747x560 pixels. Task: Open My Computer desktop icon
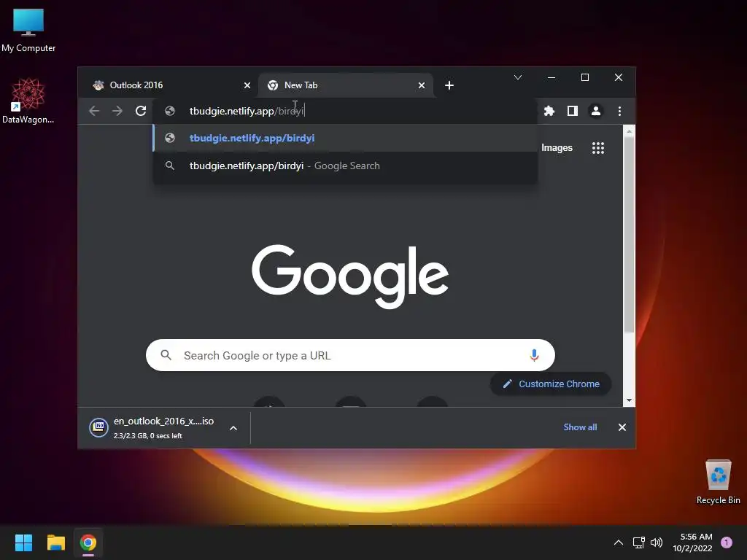(x=28, y=31)
